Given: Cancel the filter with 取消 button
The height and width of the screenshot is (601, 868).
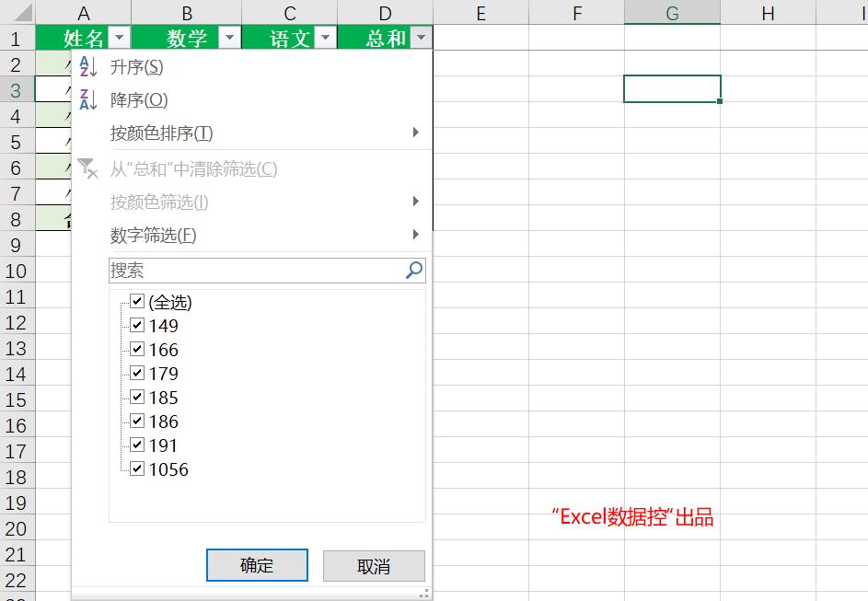Looking at the screenshot, I should point(374,565).
